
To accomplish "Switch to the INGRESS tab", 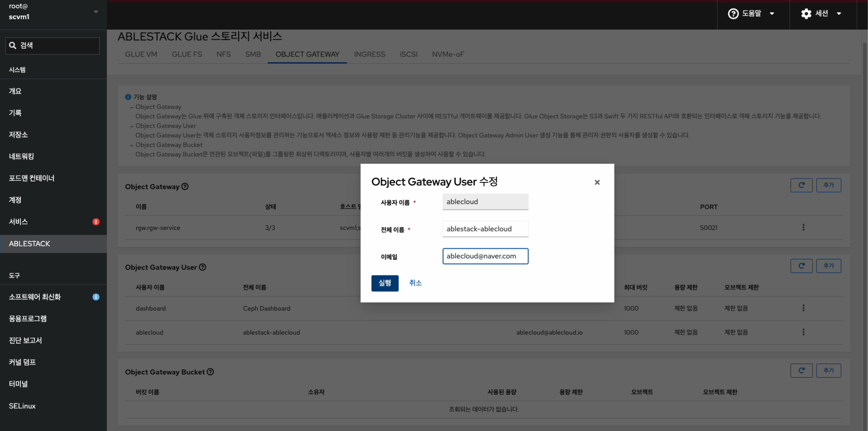I will pos(369,54).
